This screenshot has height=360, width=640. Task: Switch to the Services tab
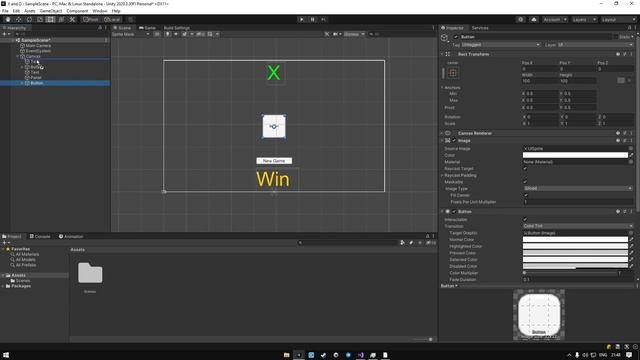coord(480,28)
